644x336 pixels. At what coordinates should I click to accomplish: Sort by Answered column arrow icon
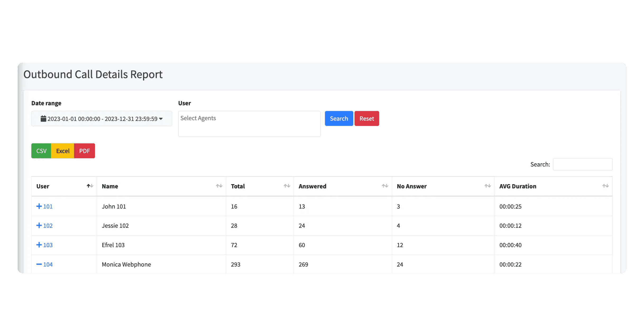(385, 186)
